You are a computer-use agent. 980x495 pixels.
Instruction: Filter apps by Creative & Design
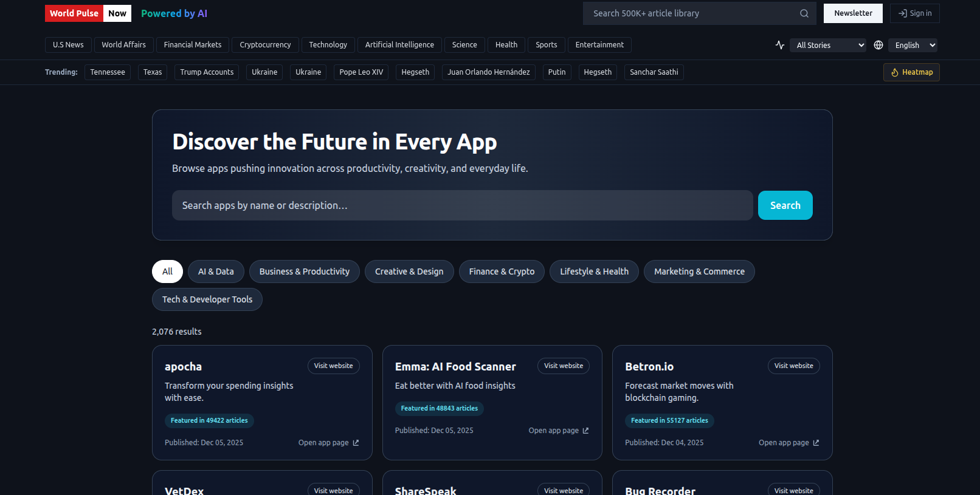pyautogui.click(x=409, y=271)
